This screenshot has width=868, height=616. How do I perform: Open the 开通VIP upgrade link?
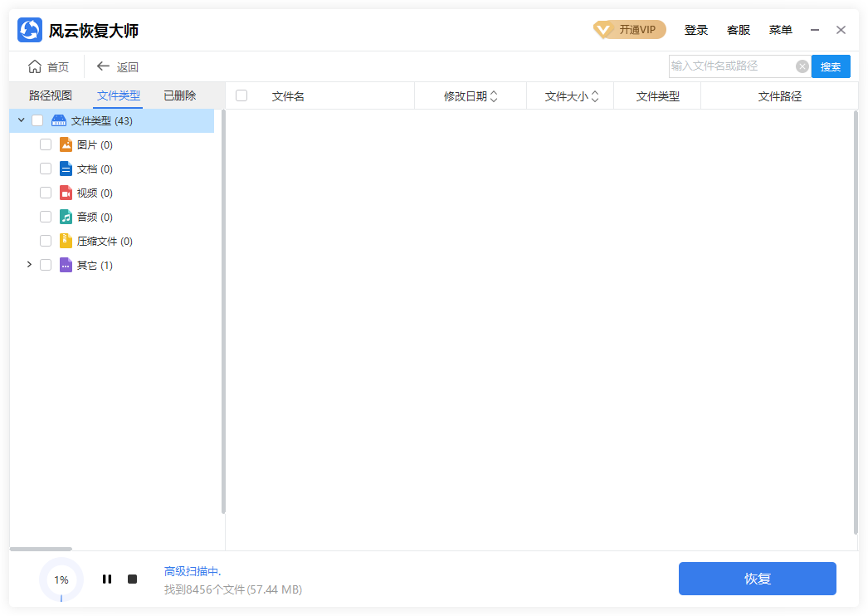click(630, 29)
